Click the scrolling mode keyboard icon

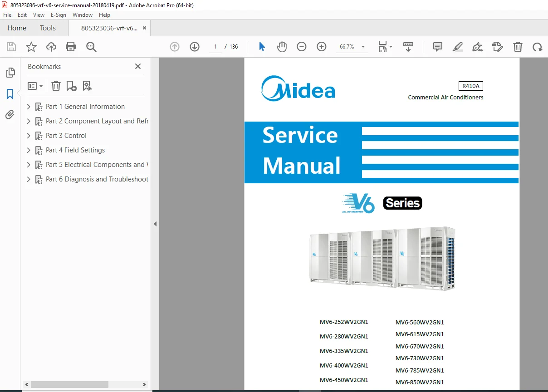coord(408,47)
